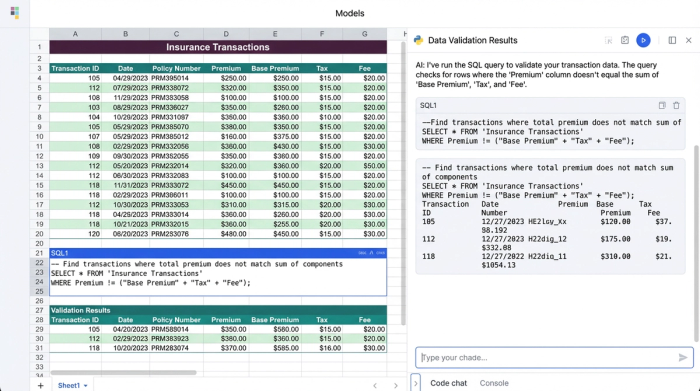Click the clipboard chart icon in panel header
Image resolution: width=700 pixels, height=391 pixels.
(x=625, y=40)
